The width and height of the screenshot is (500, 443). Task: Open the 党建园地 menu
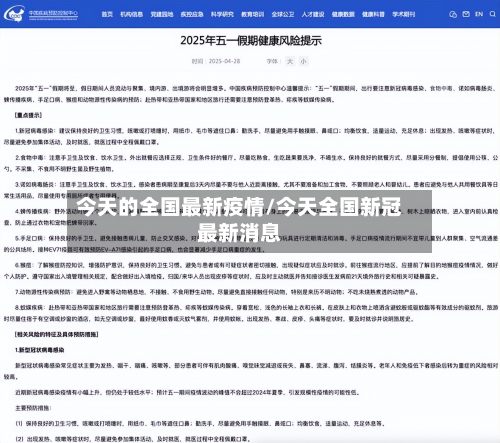tap(162, 14)
